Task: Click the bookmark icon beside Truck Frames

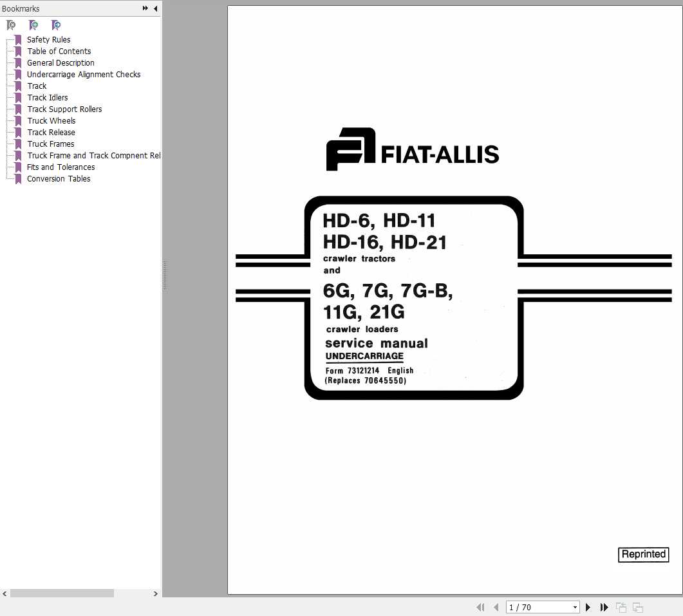Action: click(18, 144)
